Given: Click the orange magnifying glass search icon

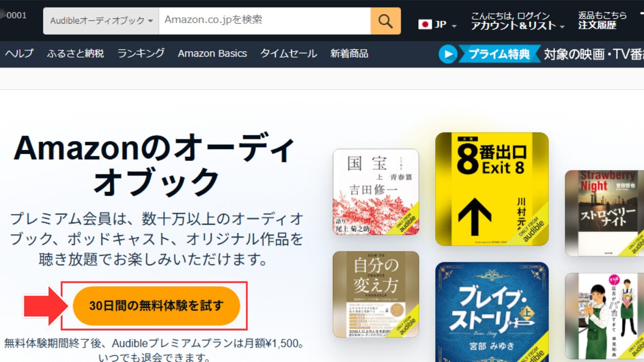Looking at the screenshot, I should coord(386,21).
